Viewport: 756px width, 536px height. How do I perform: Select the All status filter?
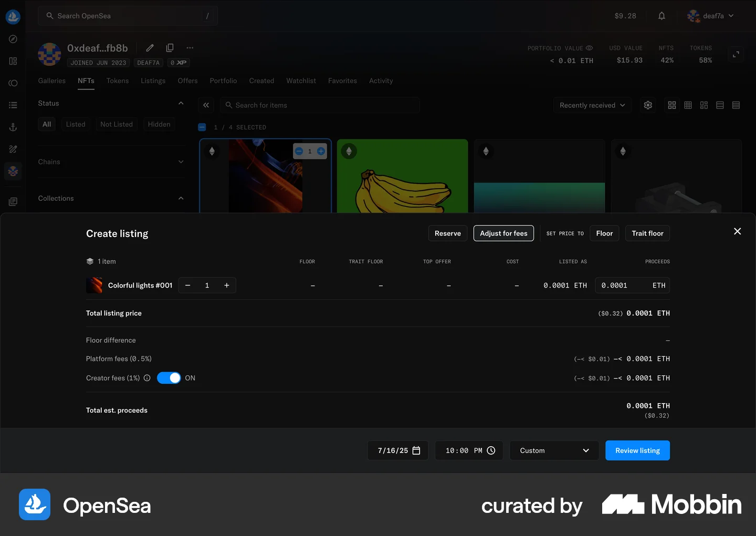click(x=47, y=124)
